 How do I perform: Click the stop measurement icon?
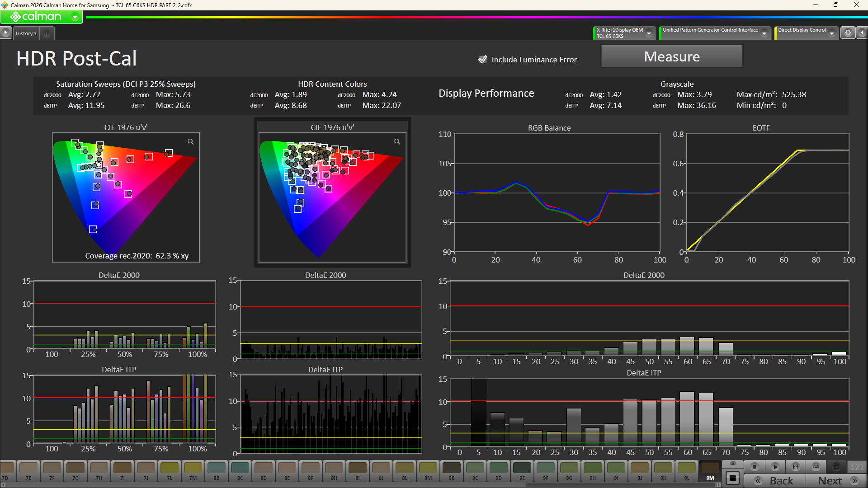[x=754, y=467]
